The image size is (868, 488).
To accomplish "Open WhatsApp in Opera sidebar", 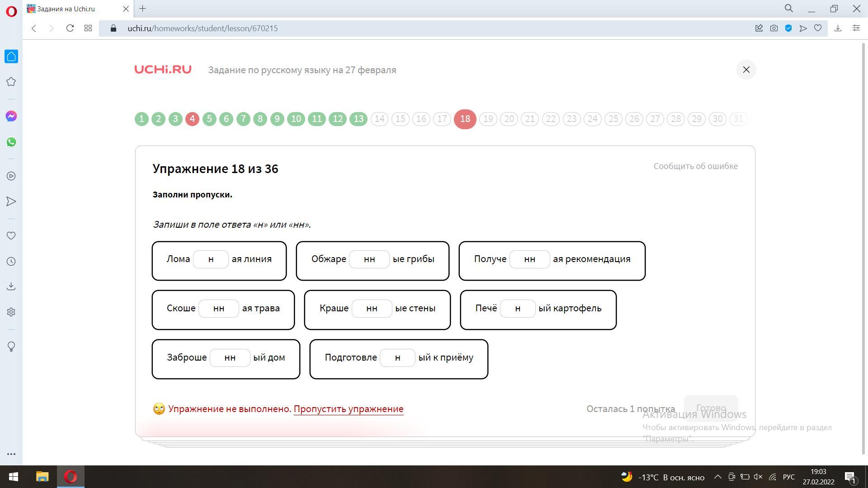I will tap(11, 142).
